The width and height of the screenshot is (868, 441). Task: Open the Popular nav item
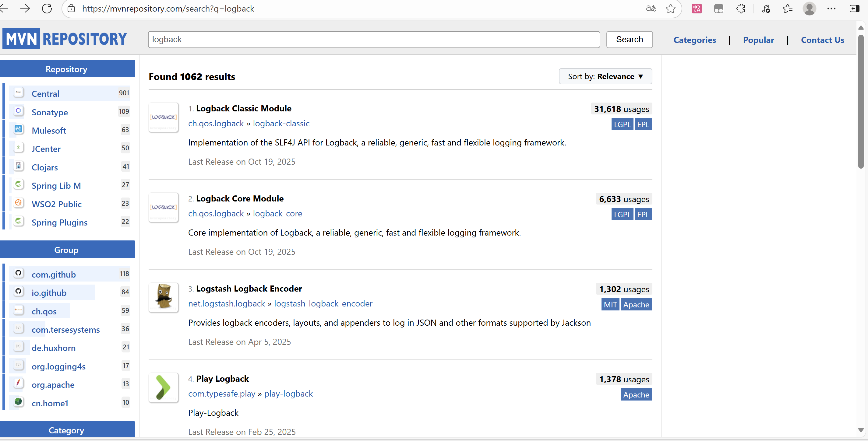tap(758, 40)
